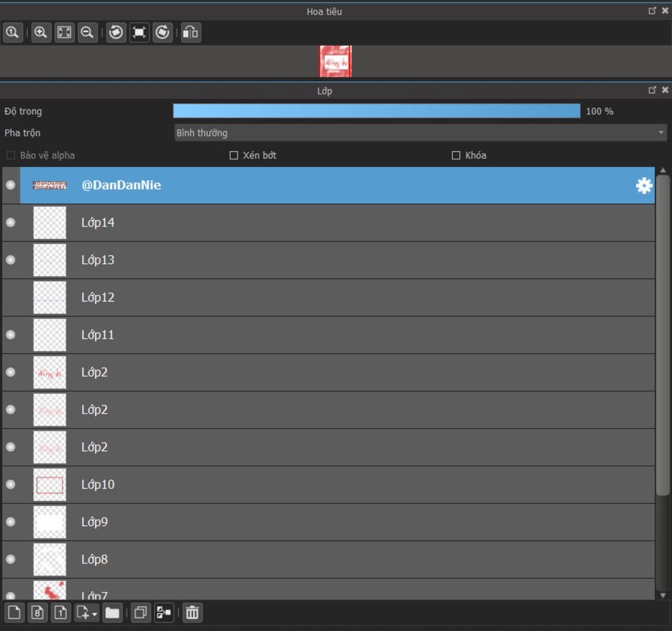Click the Lớp9 layer thumbnail

(50, 522)
